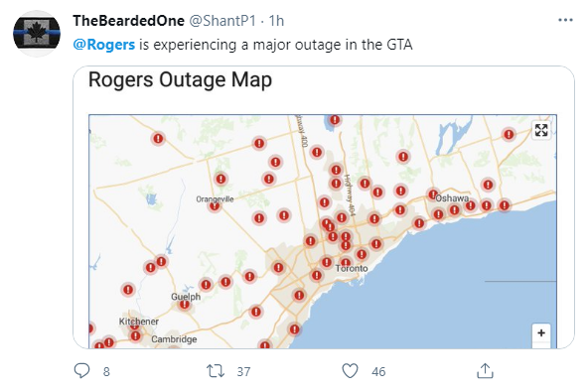Click the reply speech bubble icon

[x=81, y=371]
